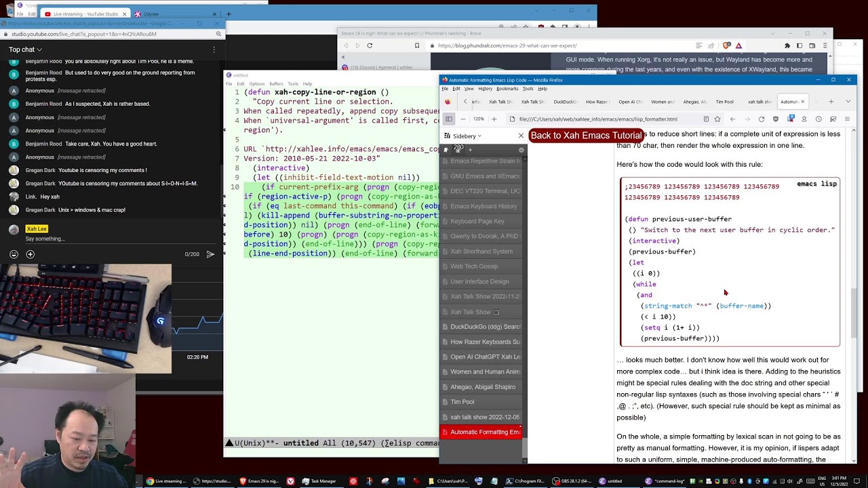The image size is (868, 488).
Task: Open Firefox Bookmarks menu
Action: (507, 89)
